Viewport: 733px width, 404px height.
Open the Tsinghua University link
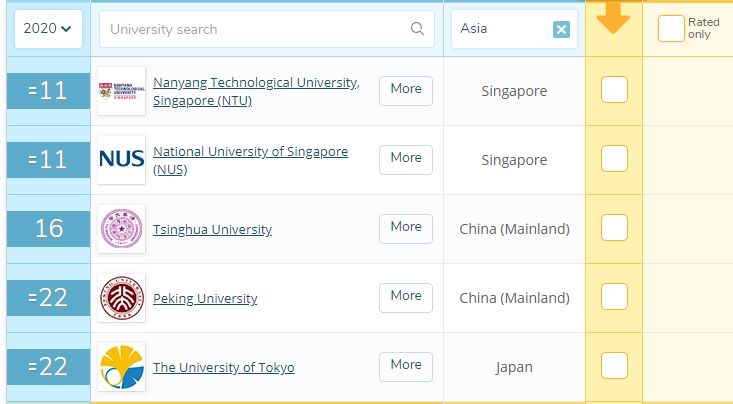point(212,230)
